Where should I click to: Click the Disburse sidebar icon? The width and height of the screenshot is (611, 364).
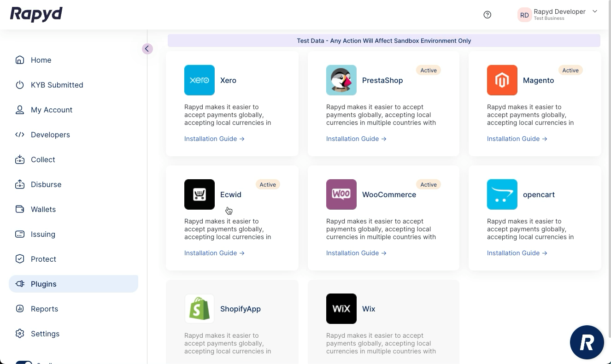20,184
